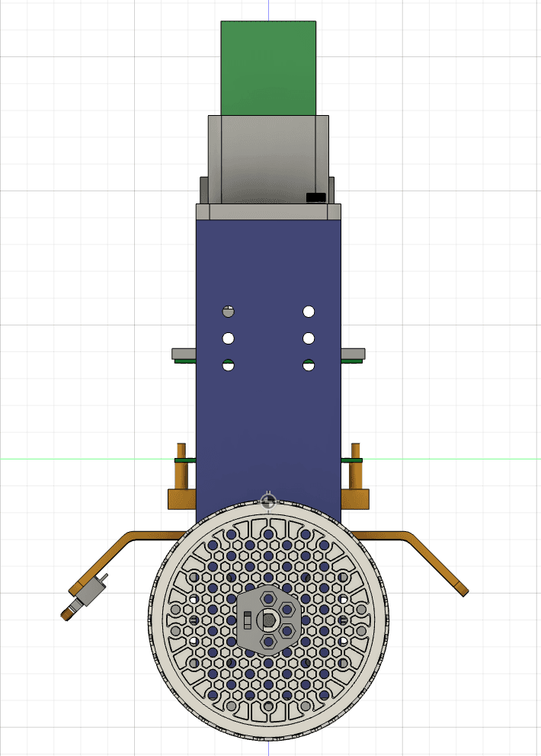Viewport: 541px width, 756px height.
Task: Select the gray bracket on the plate's left side
Action: [184, 354]
